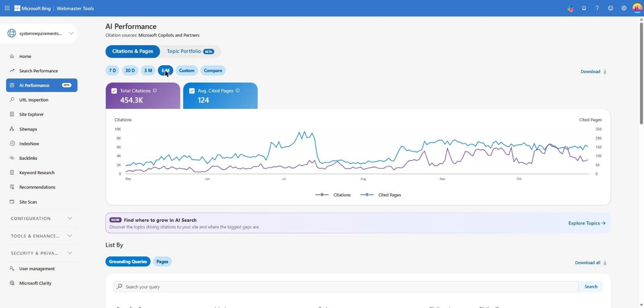Toggle Citations series in chart legend
This screenshot has height=308, width=644.
pos(333,195)
